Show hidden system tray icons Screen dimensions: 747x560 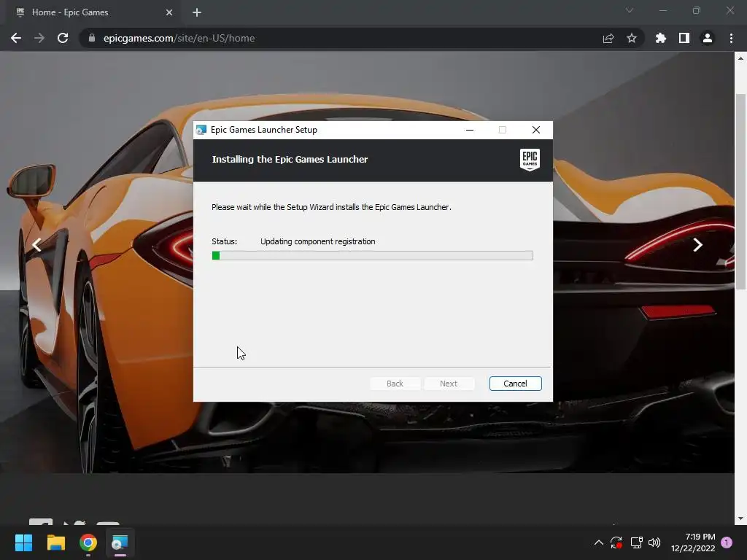click(x=599, y=542)
